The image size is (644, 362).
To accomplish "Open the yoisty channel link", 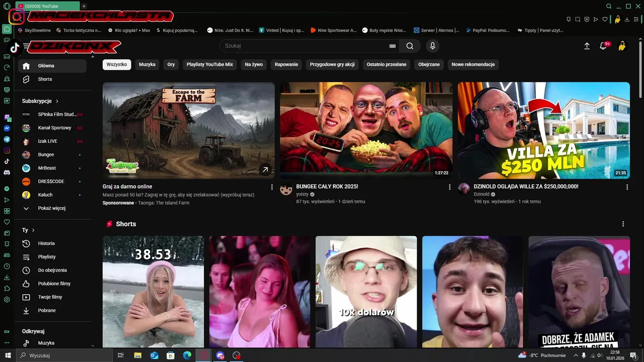I will tap(302, 194).
